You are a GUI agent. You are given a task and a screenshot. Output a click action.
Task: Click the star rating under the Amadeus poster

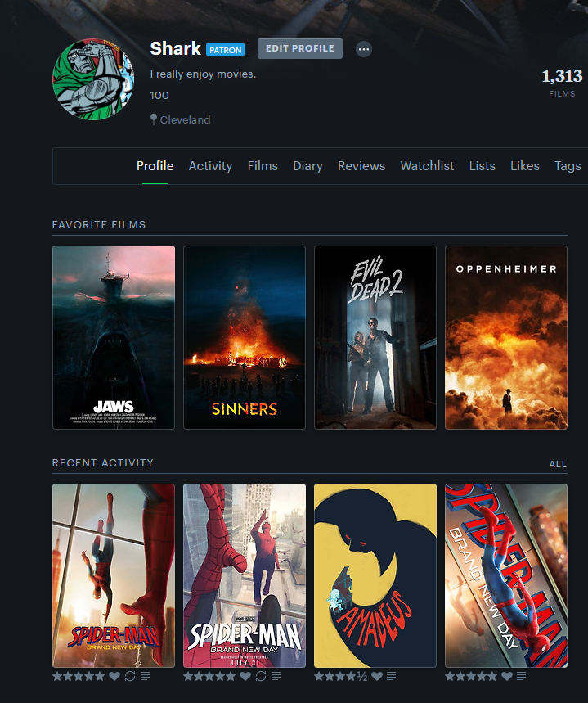pos(340,676)
